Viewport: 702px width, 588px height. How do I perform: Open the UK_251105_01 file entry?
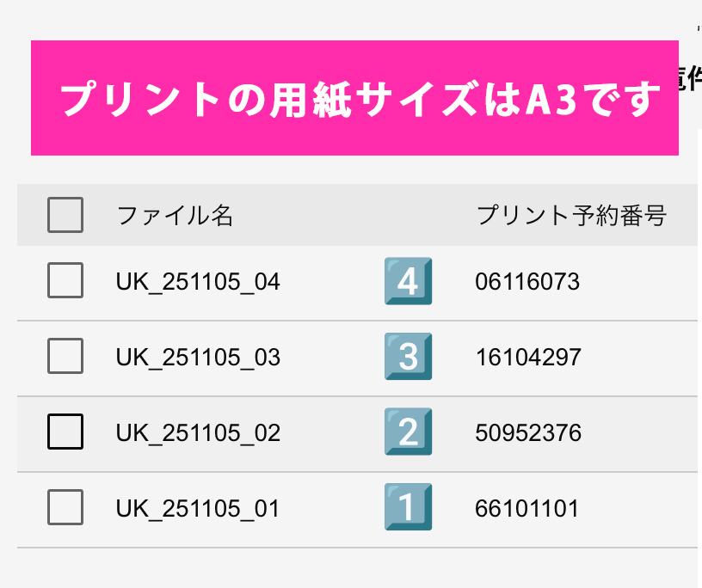[198, 508]
